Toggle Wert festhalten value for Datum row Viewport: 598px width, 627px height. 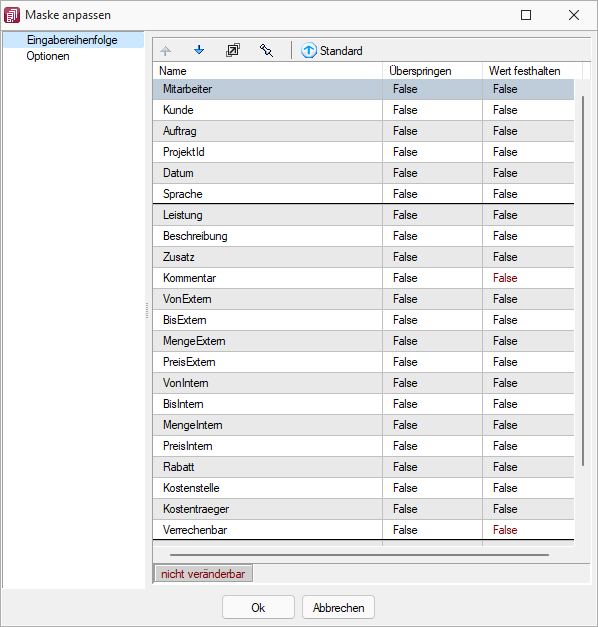[x=528, y=173]
